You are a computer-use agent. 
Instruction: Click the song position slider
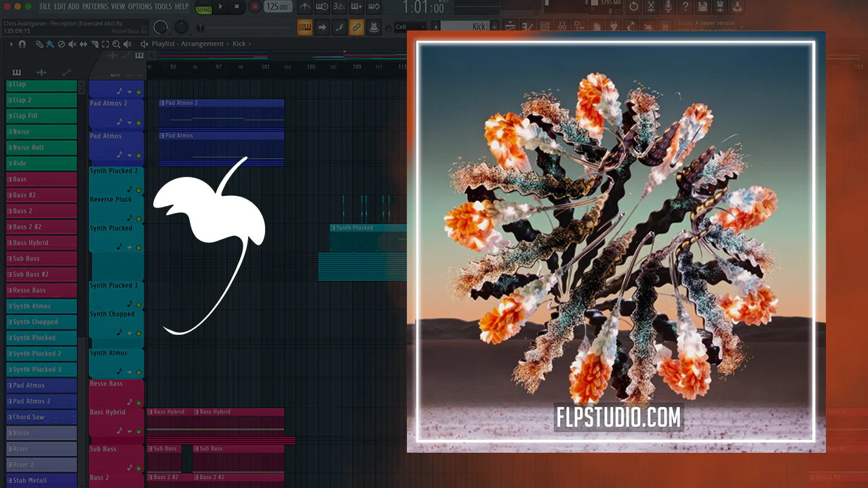point(244,28)
